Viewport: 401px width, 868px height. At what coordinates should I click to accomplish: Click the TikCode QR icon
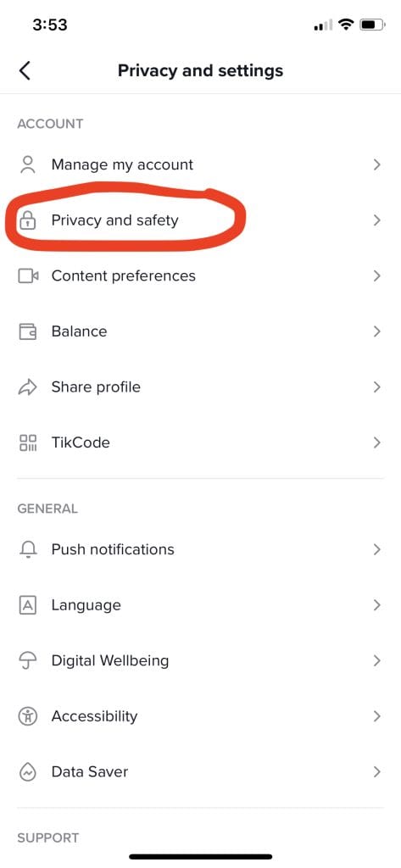(28, 442)
